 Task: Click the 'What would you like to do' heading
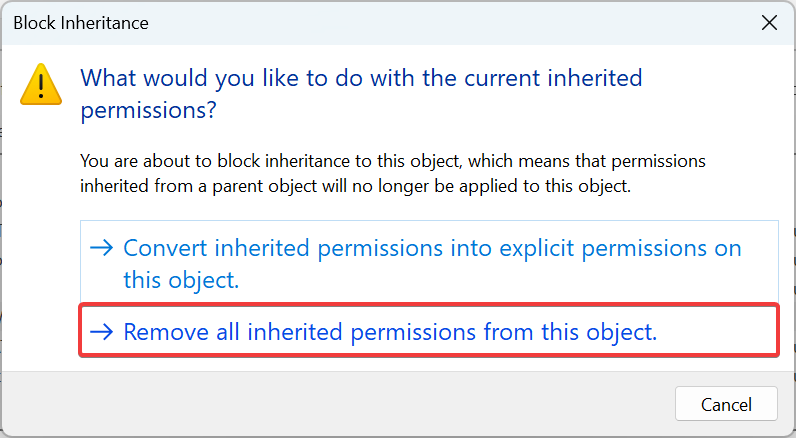tap(361, 94)
